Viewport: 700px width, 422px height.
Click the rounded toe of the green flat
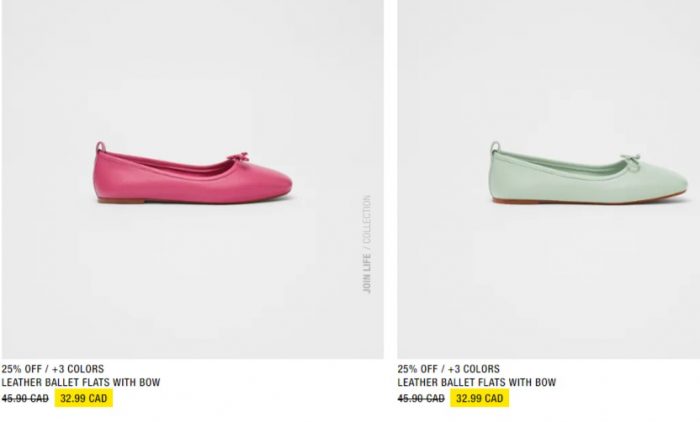[x=672, y=183]
